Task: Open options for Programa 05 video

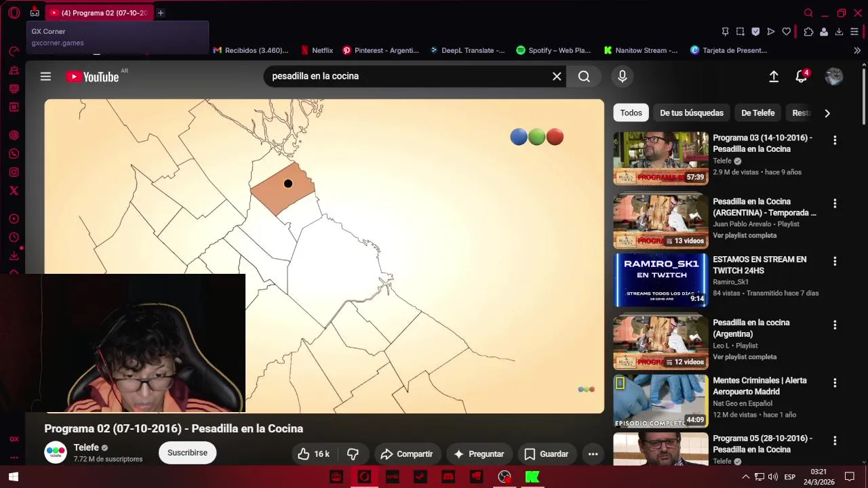Action: 835,441
